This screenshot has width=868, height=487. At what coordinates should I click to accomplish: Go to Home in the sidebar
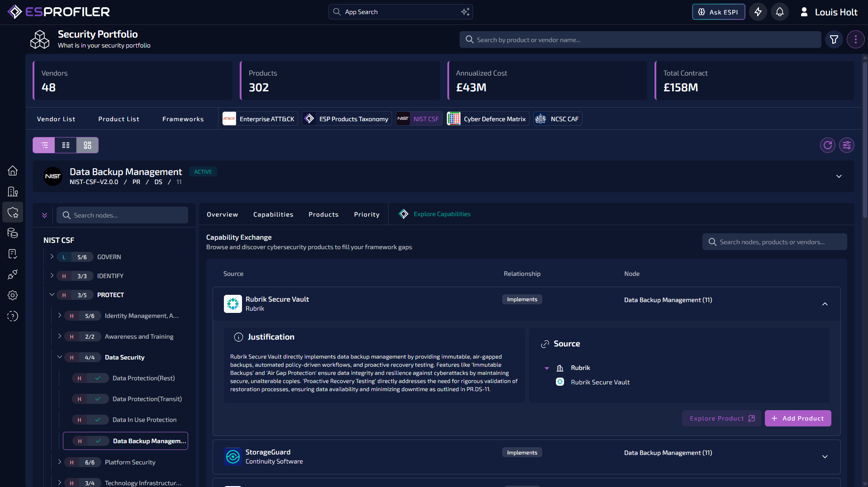pos(13,170)
